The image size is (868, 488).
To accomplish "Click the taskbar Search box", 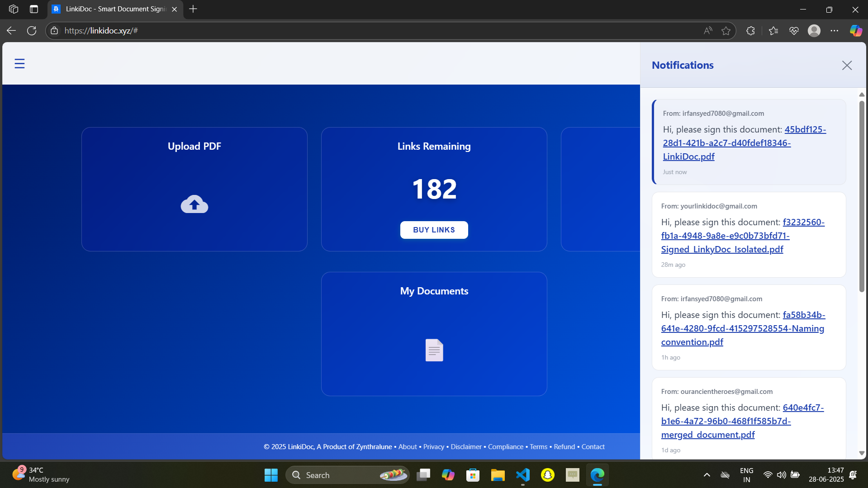I will [x=347, y=475].
